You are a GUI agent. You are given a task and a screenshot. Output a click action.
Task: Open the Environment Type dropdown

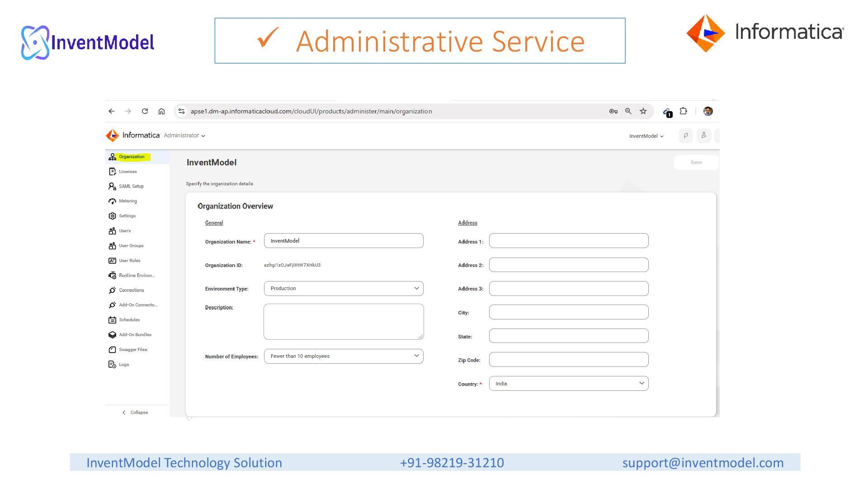tap(344, 288)
